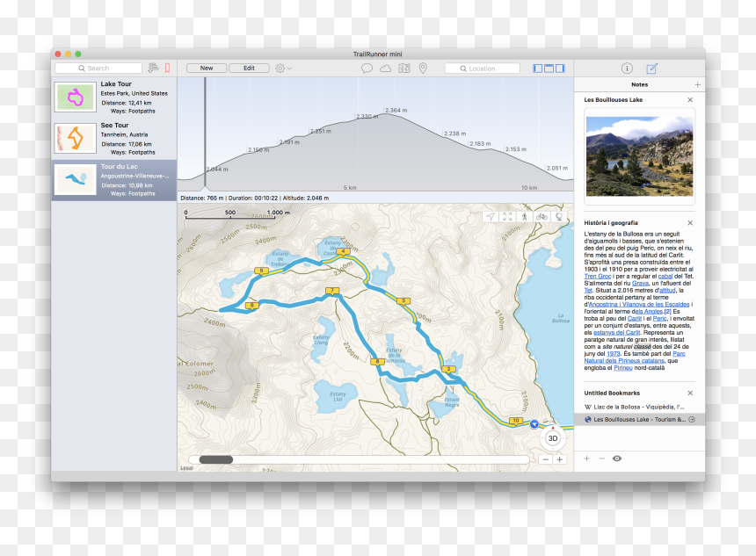Viewport: 756px width, 556px height.
Task: Click the remove bookmark minus icon
Action: tap(601, 459)
